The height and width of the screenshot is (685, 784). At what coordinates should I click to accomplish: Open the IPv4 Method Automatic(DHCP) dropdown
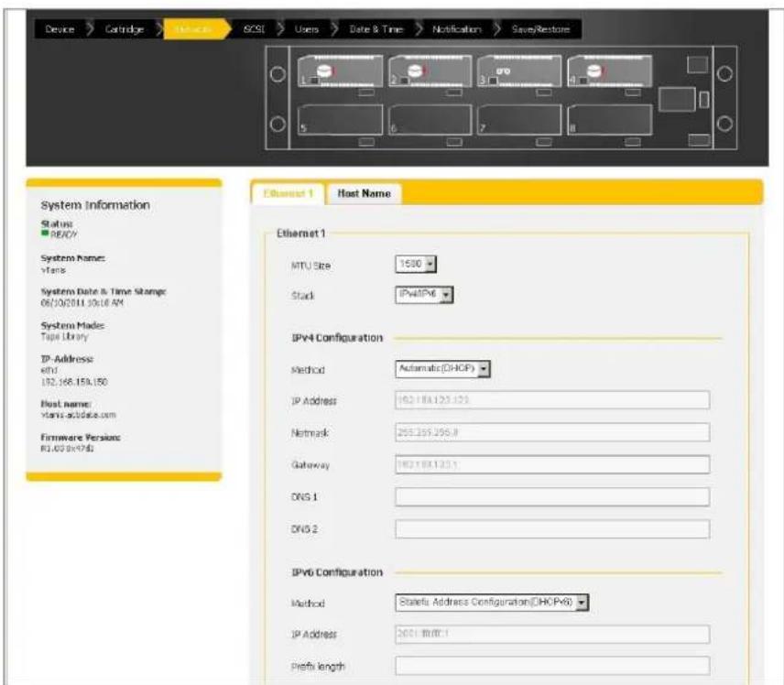442,369
